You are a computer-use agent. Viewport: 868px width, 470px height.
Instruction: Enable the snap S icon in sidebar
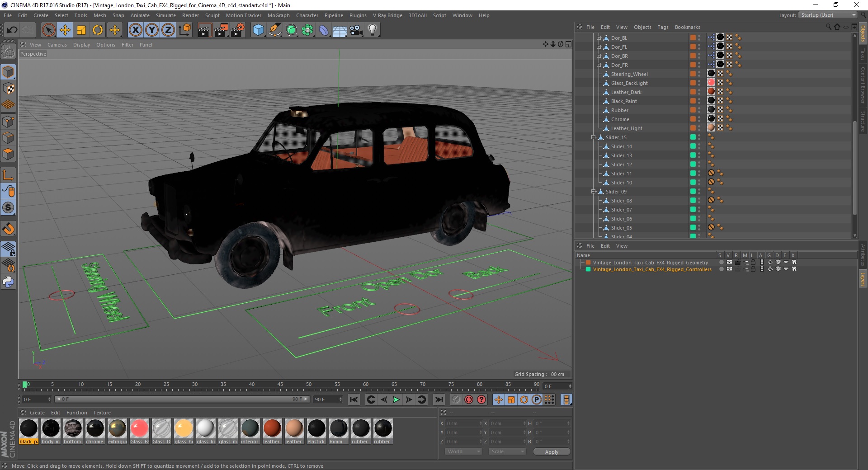[x=8, y=208]
